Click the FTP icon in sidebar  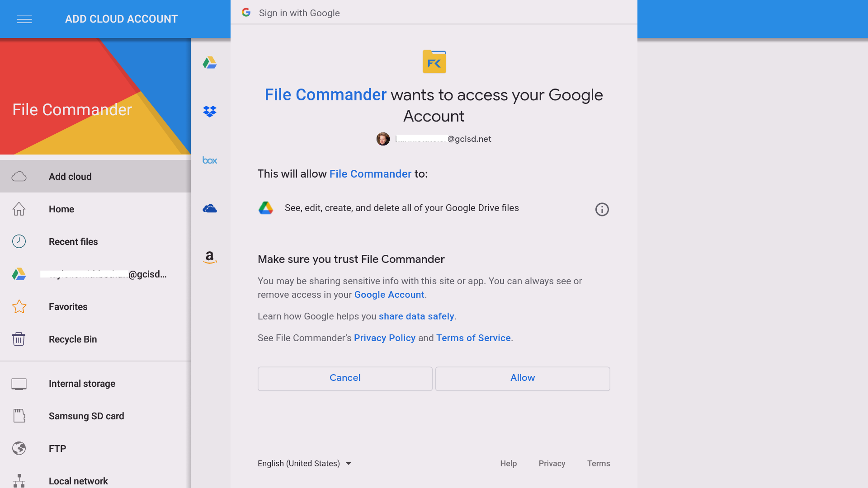19,448
